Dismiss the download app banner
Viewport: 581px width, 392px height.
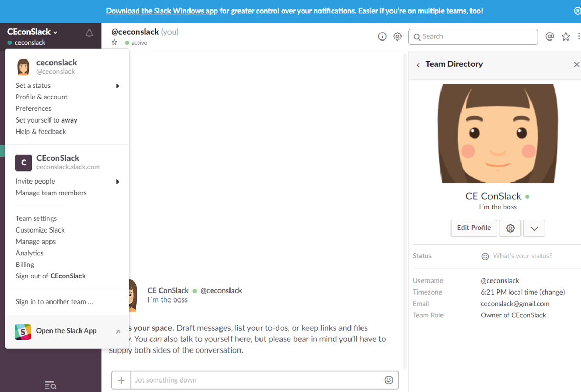pyautogui.click(x=577, y=11)
